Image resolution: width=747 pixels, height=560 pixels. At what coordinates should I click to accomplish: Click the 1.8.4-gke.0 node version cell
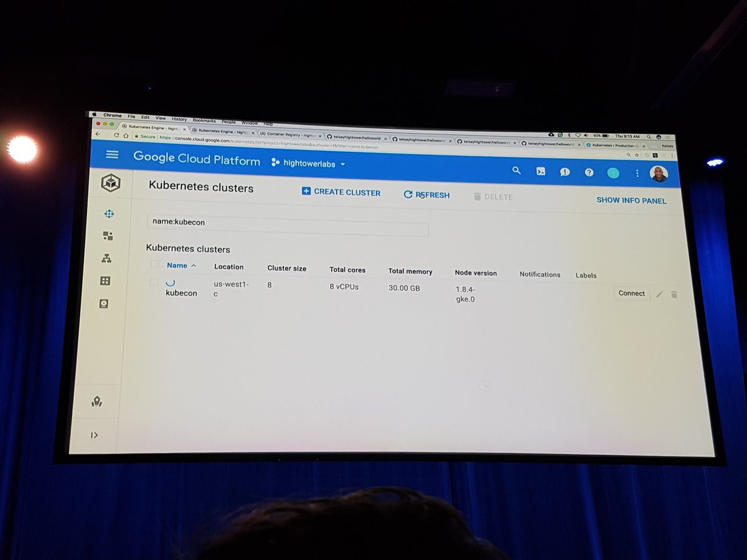[466, 294]
